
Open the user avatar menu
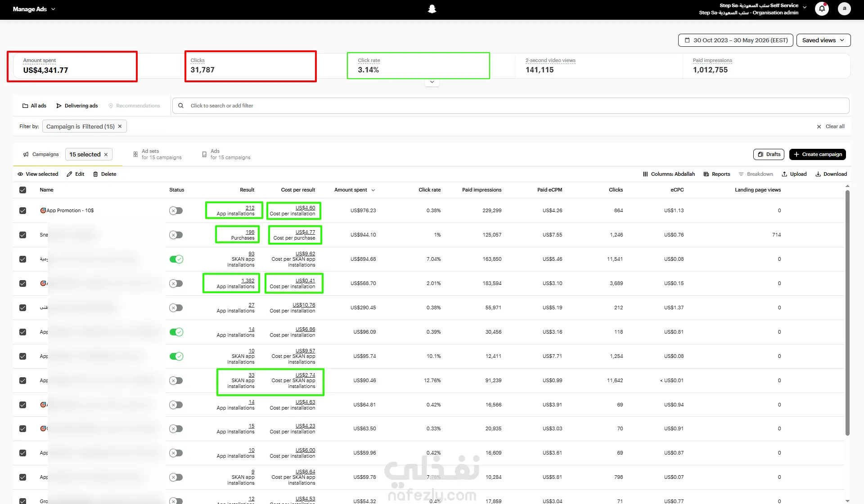[844, 9]
